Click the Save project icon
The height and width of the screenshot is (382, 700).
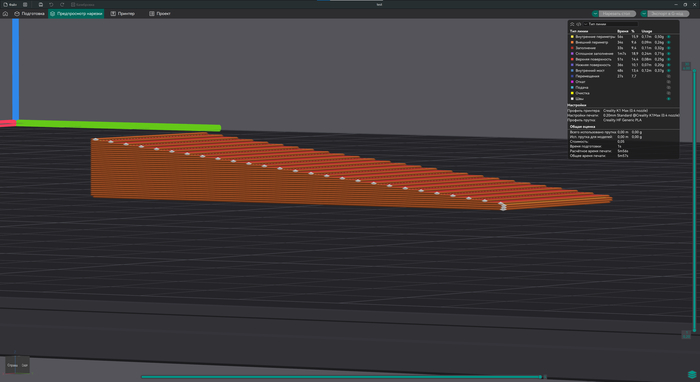pyautogui.click(x=41, y=4)
